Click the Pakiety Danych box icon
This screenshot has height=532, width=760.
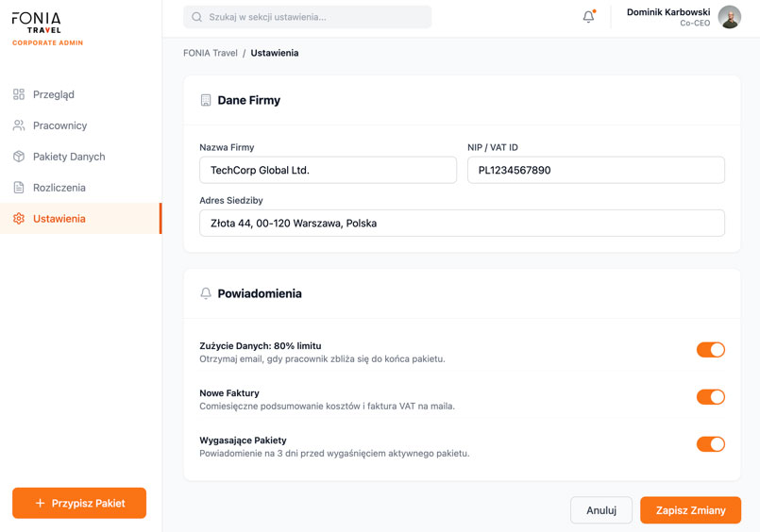tap(19, 157)
